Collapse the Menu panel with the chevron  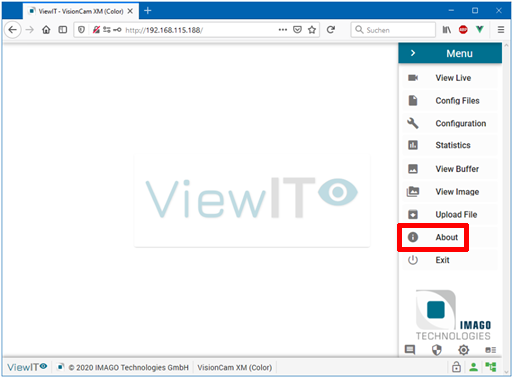[413, 53]
